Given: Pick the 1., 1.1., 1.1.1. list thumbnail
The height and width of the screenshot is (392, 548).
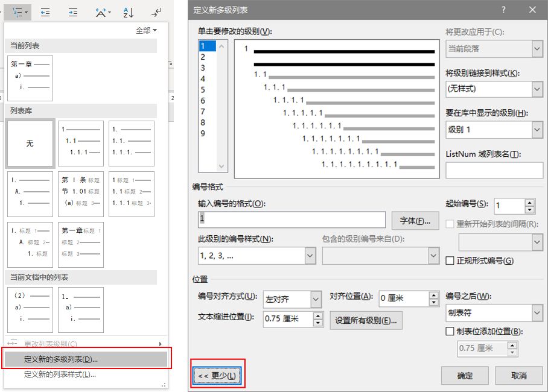Looking at the screenshot, I should pyautogui.click(x=132, y=144).
